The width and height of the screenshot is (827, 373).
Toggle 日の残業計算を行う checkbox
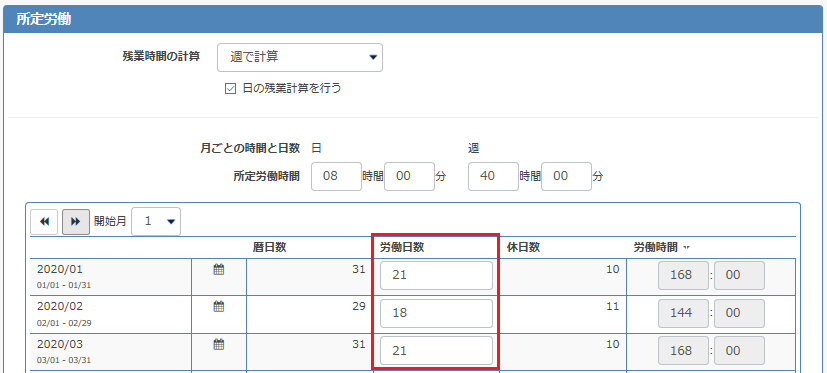230,89
